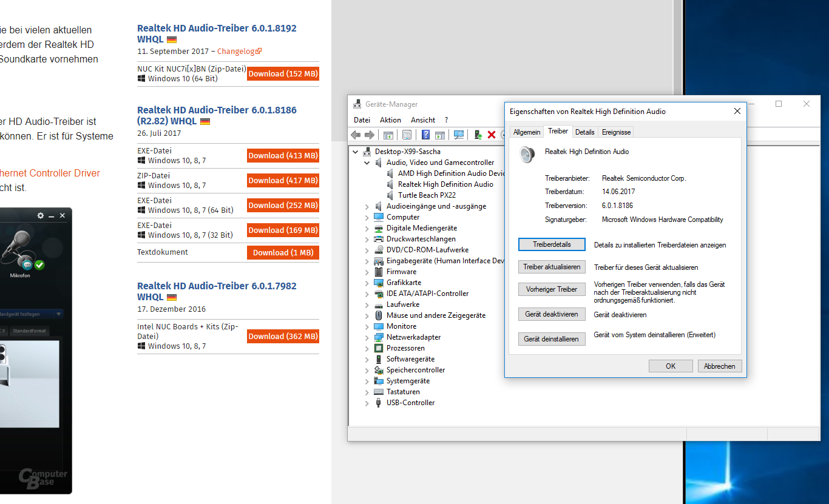This screenshot has width=829, height=504.
Task: Expand the Laufwerke node
Action: pos(367,305)
